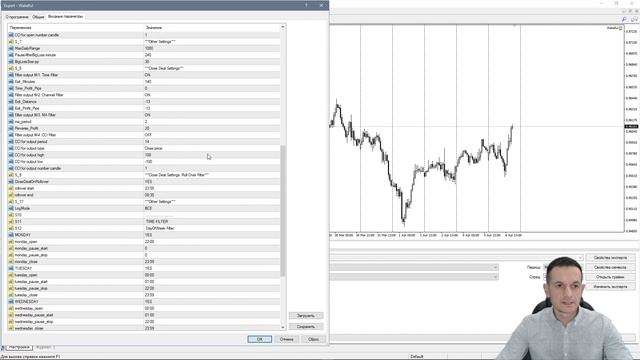Click the PauseAfterBigLoss minute row icon
This screenshot has width=640, height=360.
click(11, 55)
